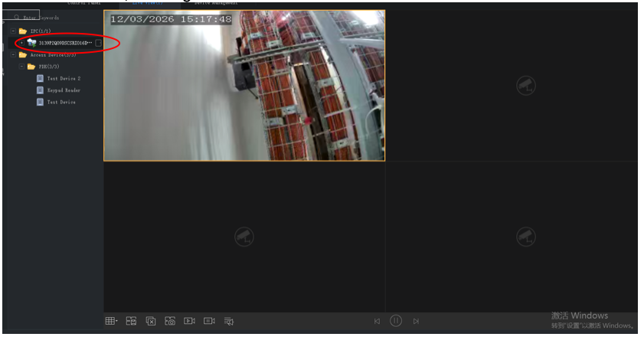Screen dimensions: 644x340
Task: Collapse the IPC(1/1) group
Action: click(13, 31)
